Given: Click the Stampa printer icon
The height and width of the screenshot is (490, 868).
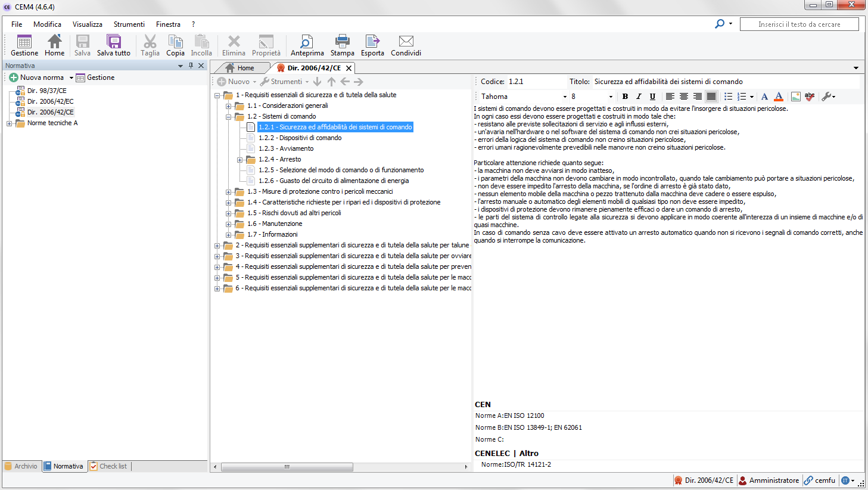Looking at the screenshot, I should tap(342, 42).
